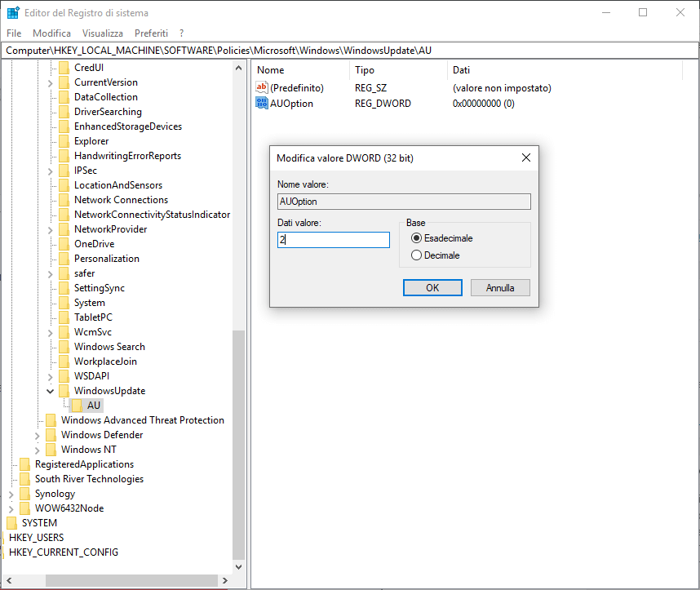Click the AUOption DWORD value icon
The height and width of the screenshot is (590, 700).
(262, 103)
